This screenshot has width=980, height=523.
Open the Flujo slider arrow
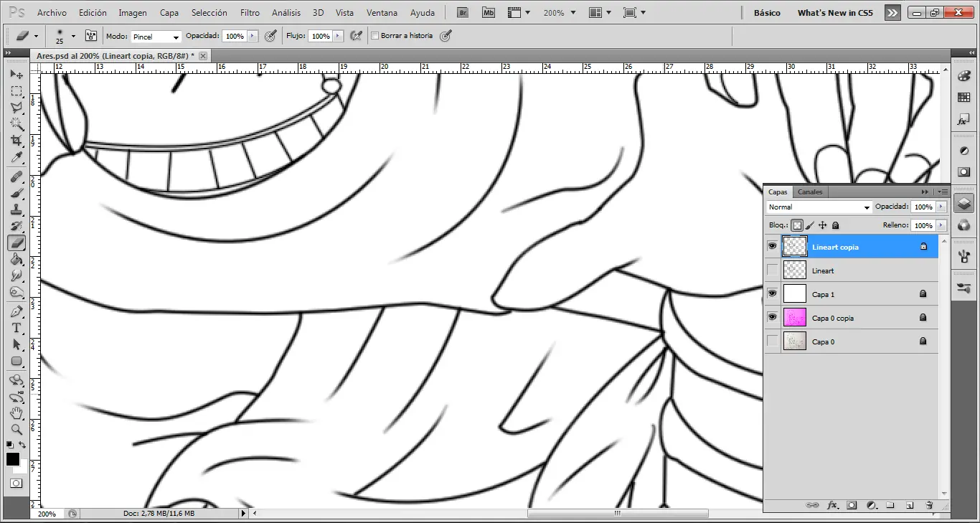pos(337,36)
